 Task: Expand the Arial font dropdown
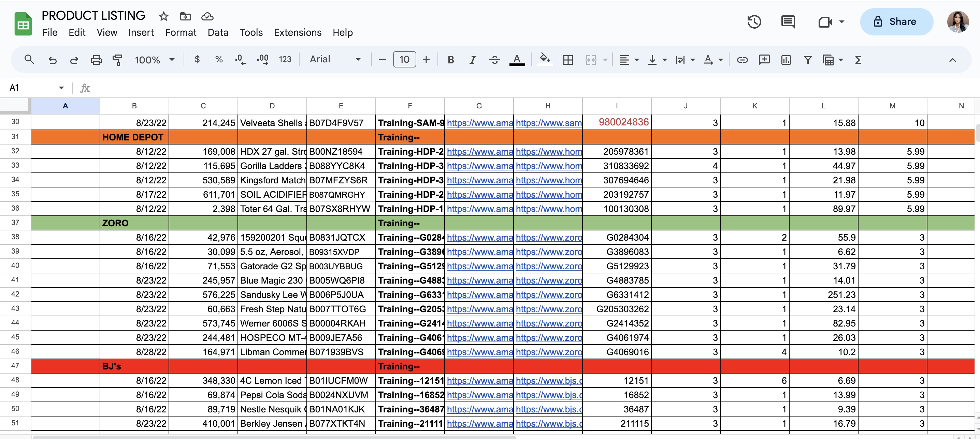click(x=335, y=59)
